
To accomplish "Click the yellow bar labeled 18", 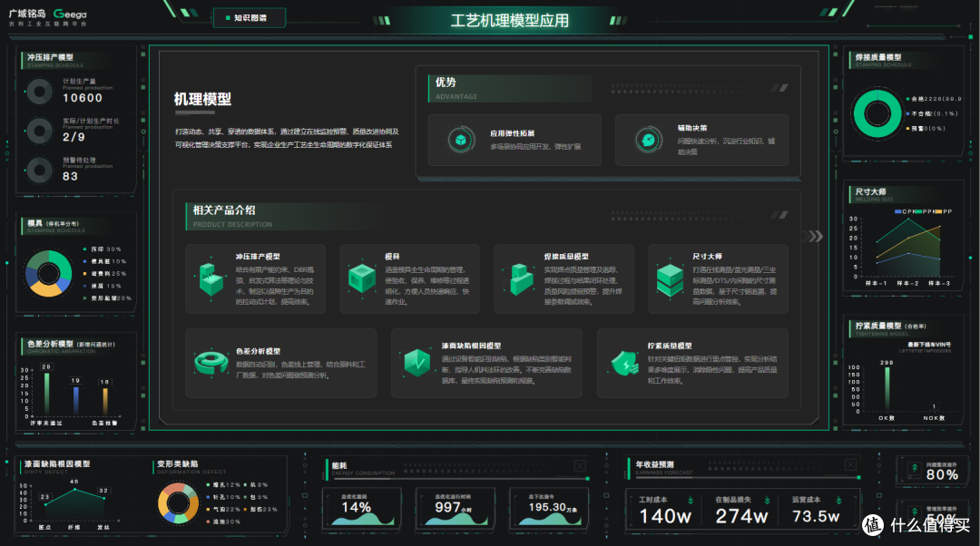I will pyautogui.click(x=105, y=403).
